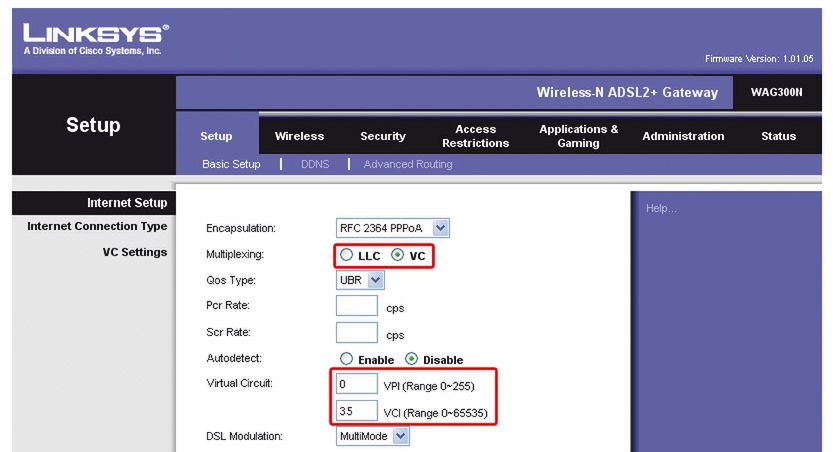Click the Firmware Version text

tap(759, 58)
